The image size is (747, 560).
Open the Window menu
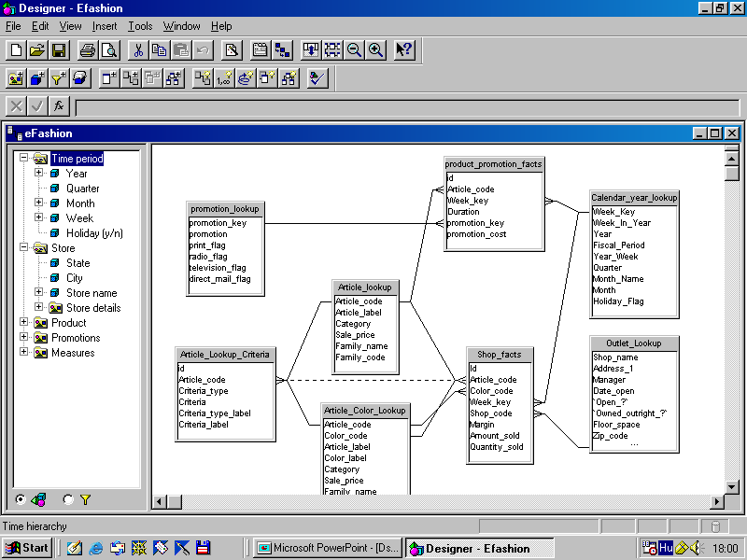point(181,26)
